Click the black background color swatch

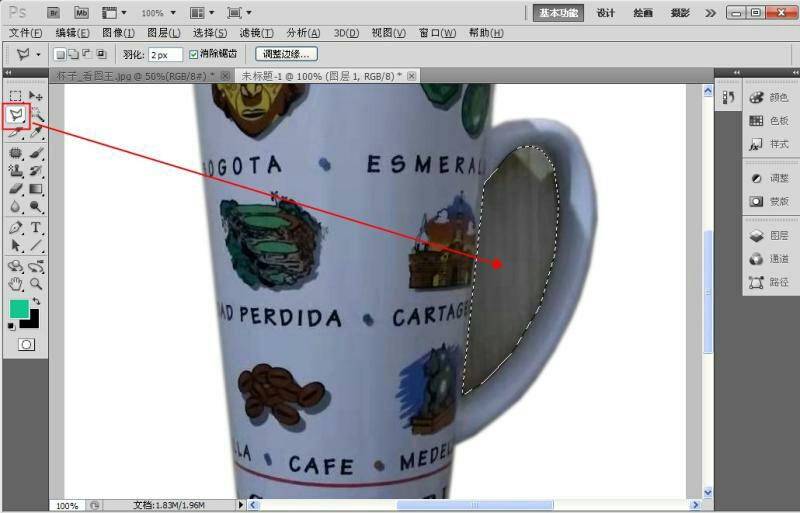coord(32,322)
